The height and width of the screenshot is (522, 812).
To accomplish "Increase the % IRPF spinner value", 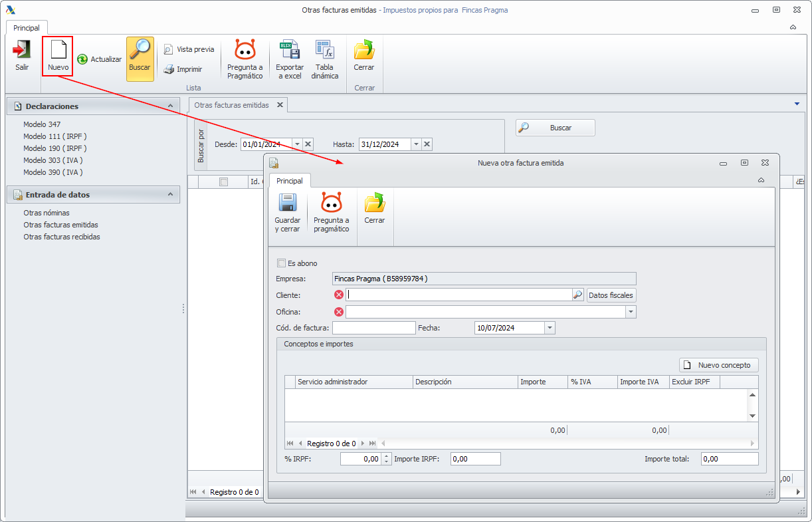I will 387,456.
